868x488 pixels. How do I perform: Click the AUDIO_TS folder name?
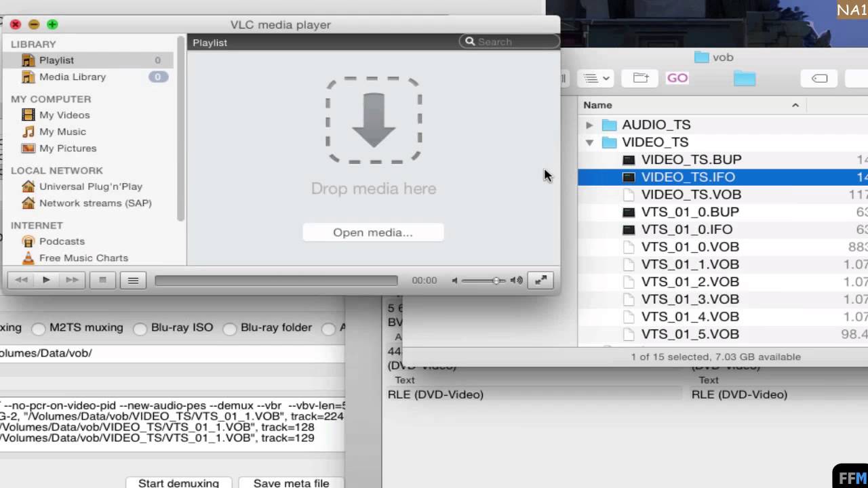click(x=656, y=125)
